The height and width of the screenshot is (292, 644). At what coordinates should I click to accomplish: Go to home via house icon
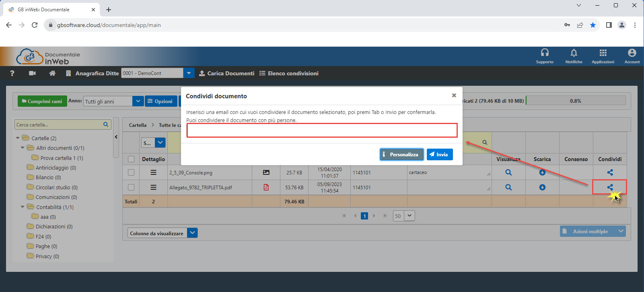tap(52, 73)
